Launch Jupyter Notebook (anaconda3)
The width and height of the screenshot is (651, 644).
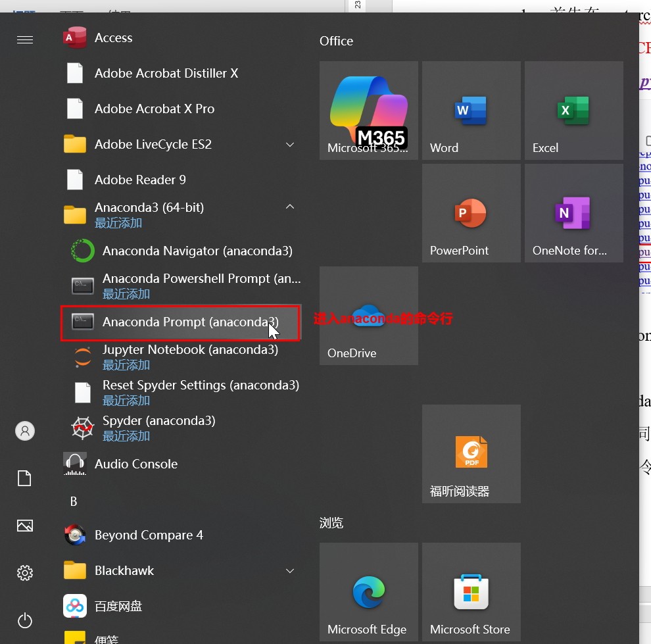(181, 357)
